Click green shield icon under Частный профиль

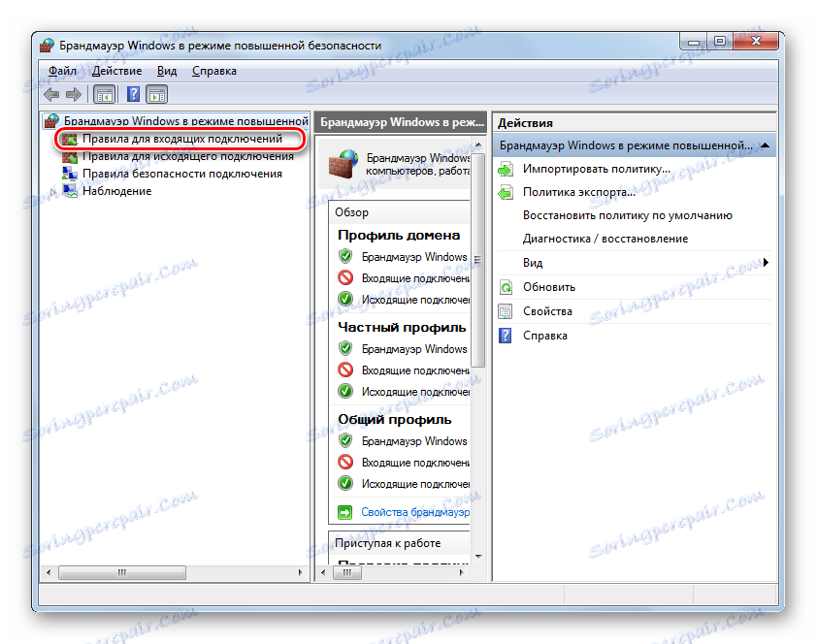[x=344, y=349]
